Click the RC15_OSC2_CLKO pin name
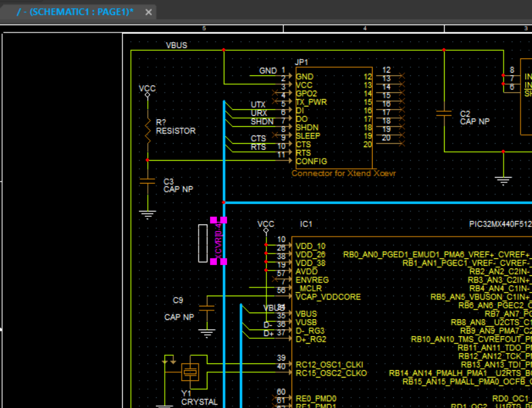532x408 pixels. [331, 373]
